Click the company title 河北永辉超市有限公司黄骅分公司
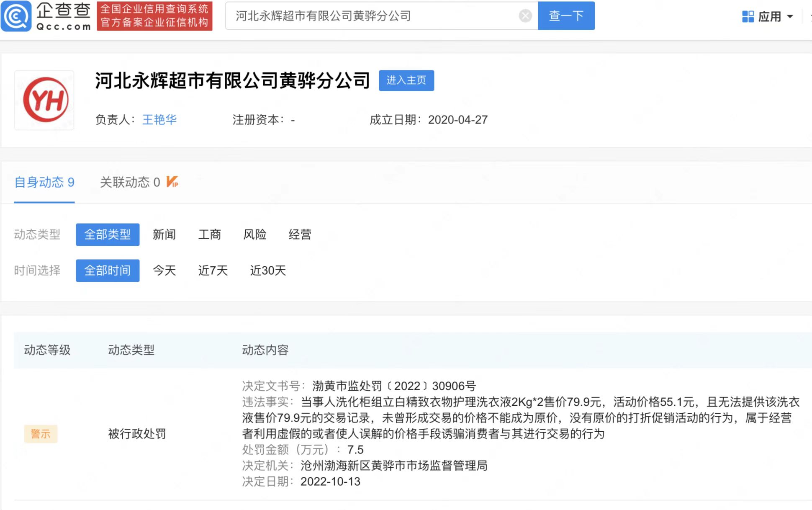 [x=233, y=80]
